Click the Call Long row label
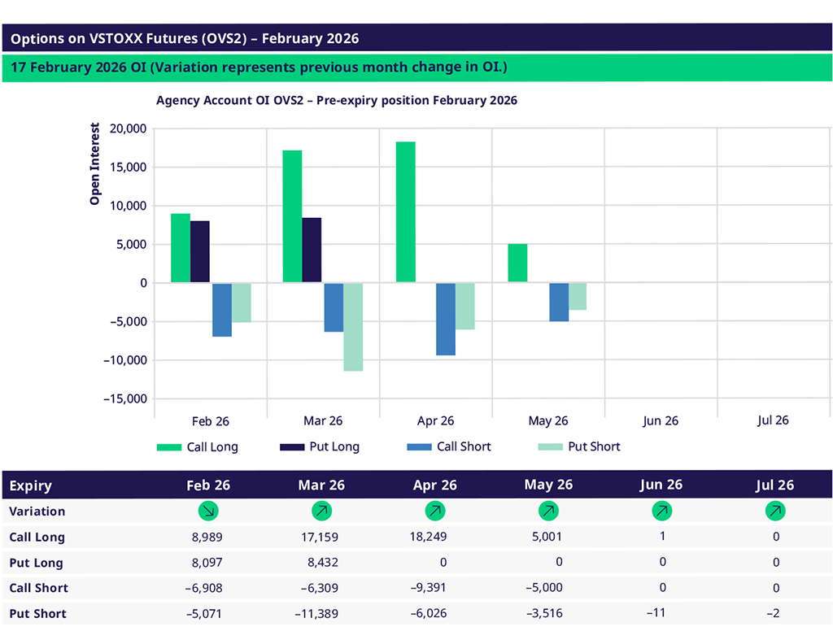833x644 pixels. (37, 537)
